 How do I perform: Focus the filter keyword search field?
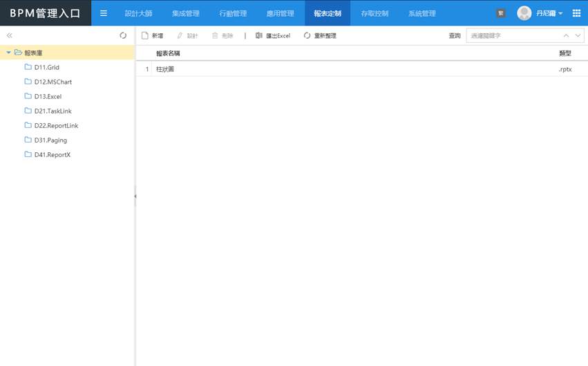(x=514, y=36)
